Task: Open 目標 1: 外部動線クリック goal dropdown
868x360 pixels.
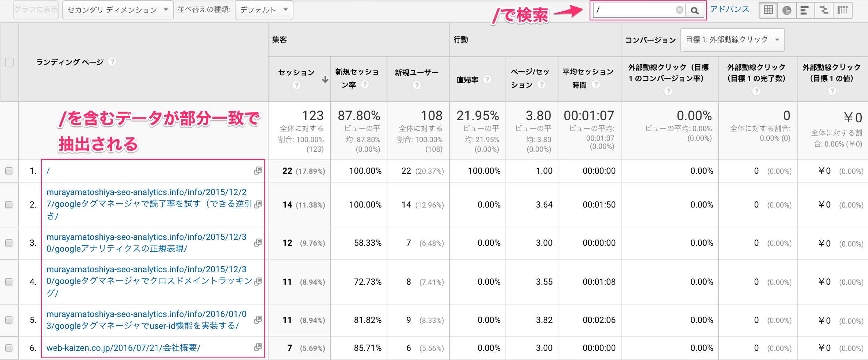Action: click(x=732, y=40)
